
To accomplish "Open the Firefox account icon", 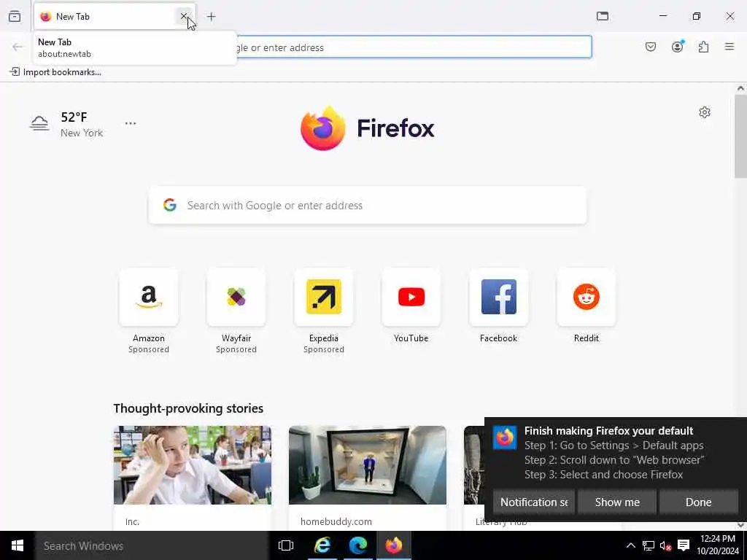I will (x=677, y=47).
